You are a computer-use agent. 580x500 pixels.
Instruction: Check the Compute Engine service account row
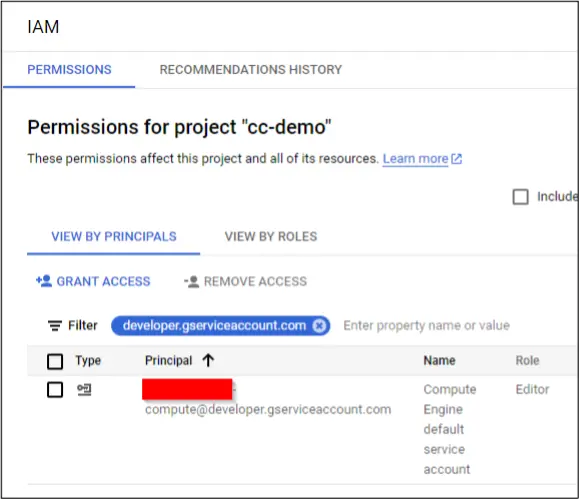55,390
